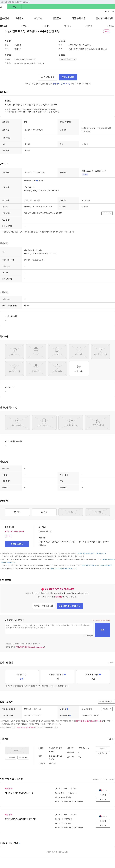Click the 필기 screening method tile
The image size is (115, 868).
[71, 512]
